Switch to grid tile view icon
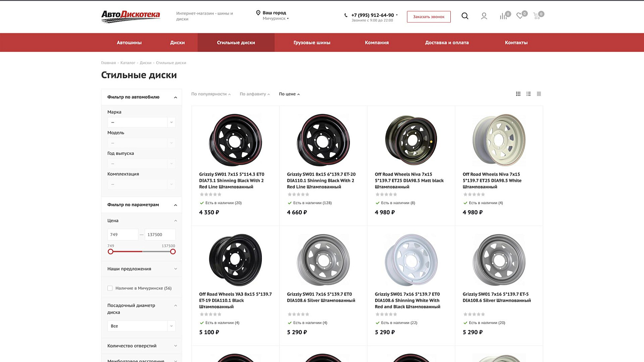Viewport: 644px width, 362px height. click(518, 94)
